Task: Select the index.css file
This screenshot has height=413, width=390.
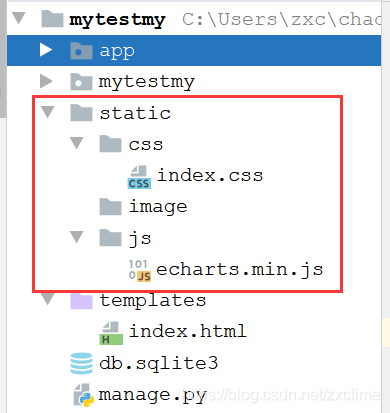Action: point(210,176)
